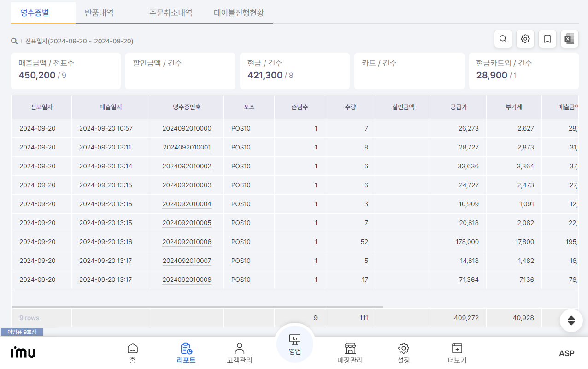
Task: Click the search magnifier button at top right
Action: click(x=503, y=39)
